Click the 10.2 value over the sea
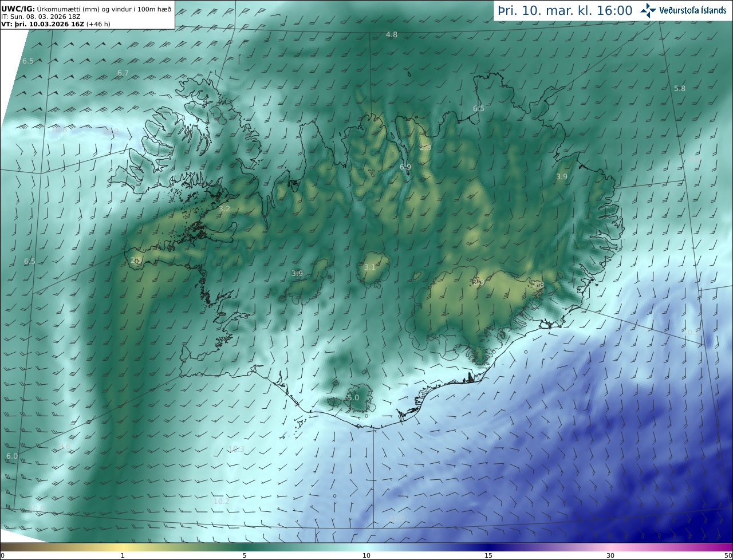 (222, 502)
